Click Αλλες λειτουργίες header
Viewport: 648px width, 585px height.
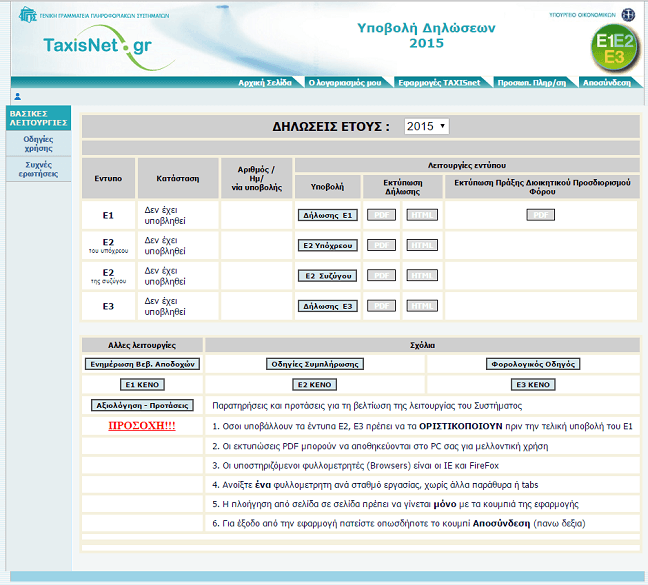(142, 345)
